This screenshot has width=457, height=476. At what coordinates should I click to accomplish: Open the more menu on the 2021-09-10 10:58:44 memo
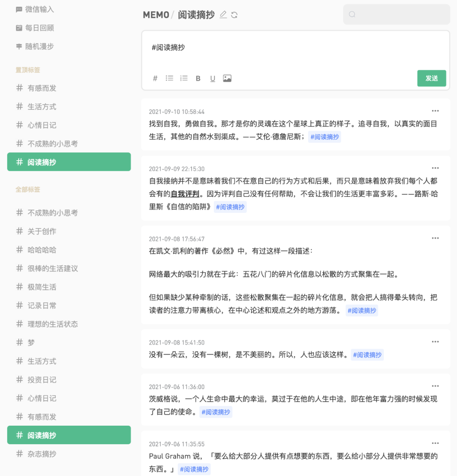coord(435,111)
